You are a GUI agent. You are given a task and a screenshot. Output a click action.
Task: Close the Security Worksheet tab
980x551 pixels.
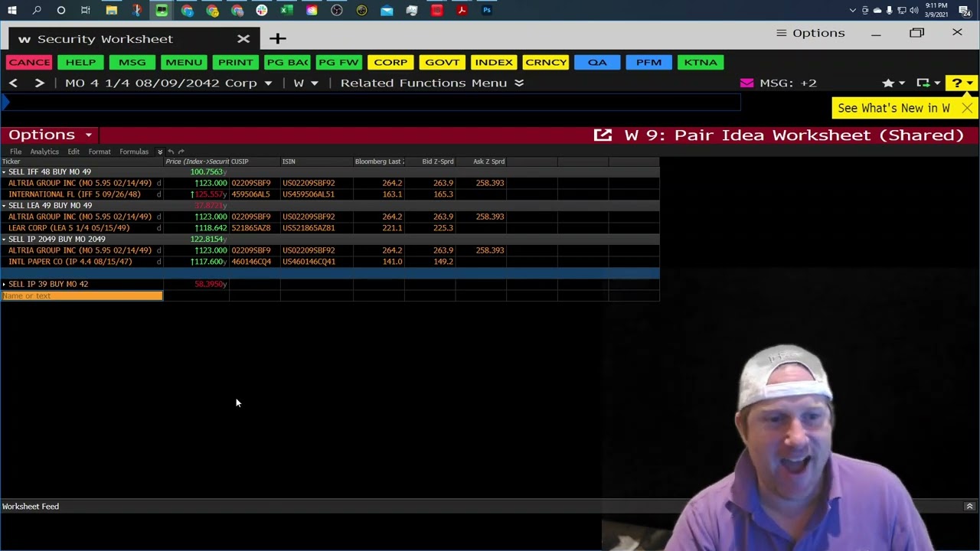[243, 38]
